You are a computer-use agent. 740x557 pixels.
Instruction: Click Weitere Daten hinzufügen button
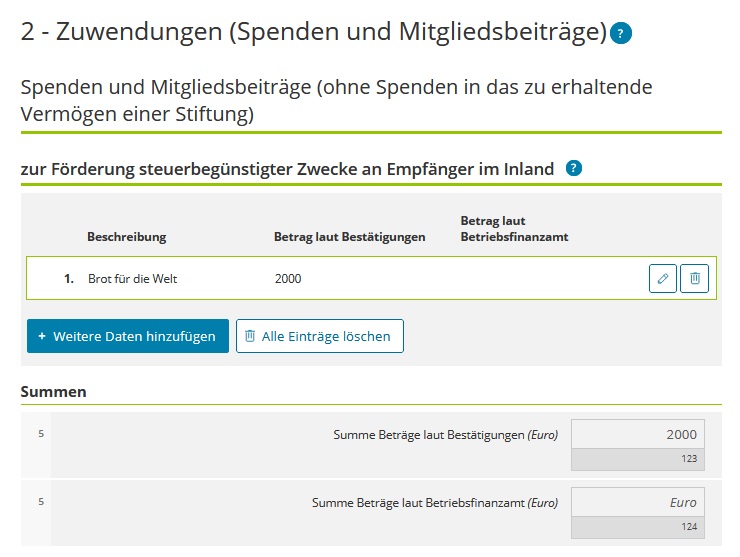click(x=128, y=336)
